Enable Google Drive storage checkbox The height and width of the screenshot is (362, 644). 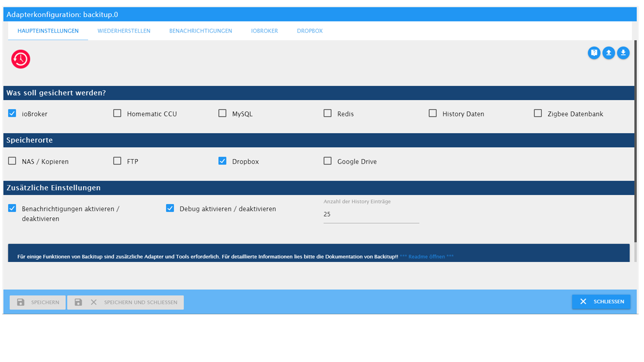point(327,161)
